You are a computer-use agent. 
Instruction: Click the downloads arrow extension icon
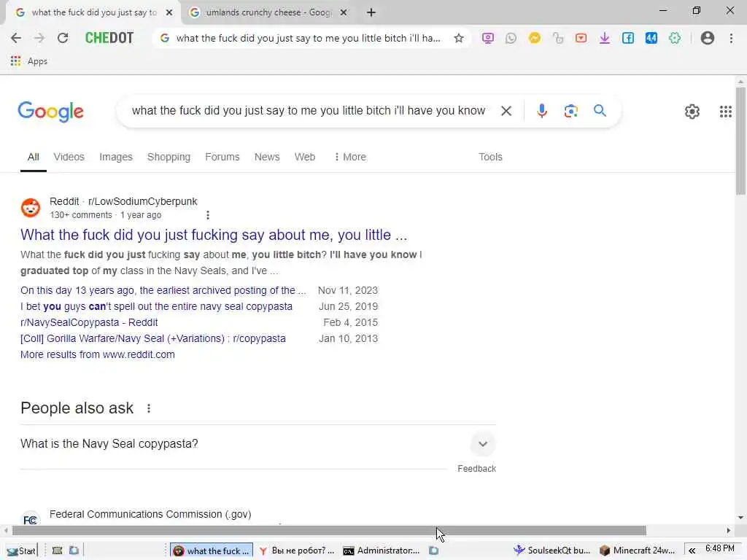click(605, 38)
